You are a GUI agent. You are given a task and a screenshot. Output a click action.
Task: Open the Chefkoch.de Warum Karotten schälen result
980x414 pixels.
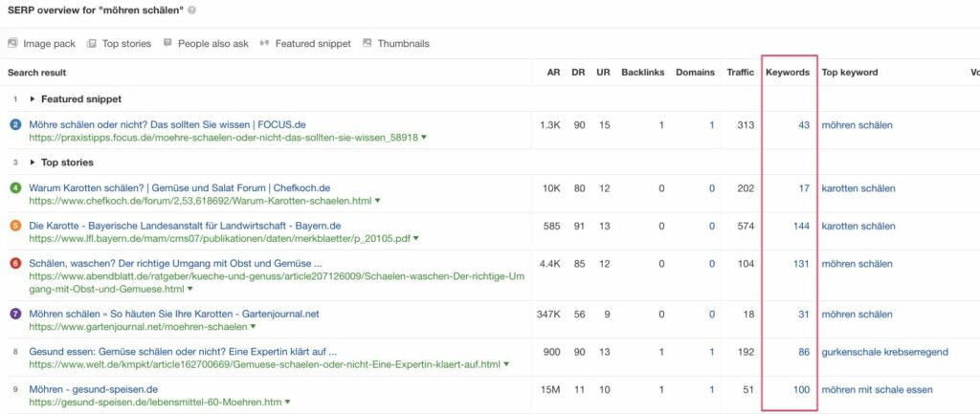click(x=179, y=188)
